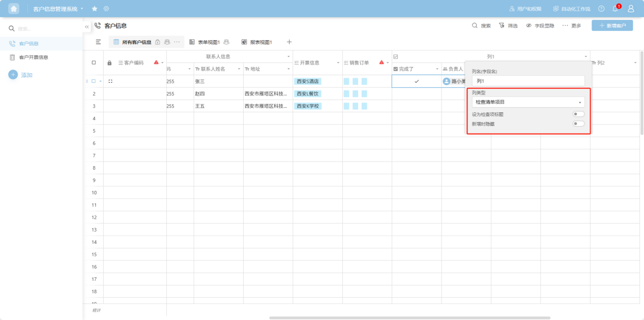Viewport: 644px width, 320px height.
Task: Open the hamburger view list menu
Action: 98,42
